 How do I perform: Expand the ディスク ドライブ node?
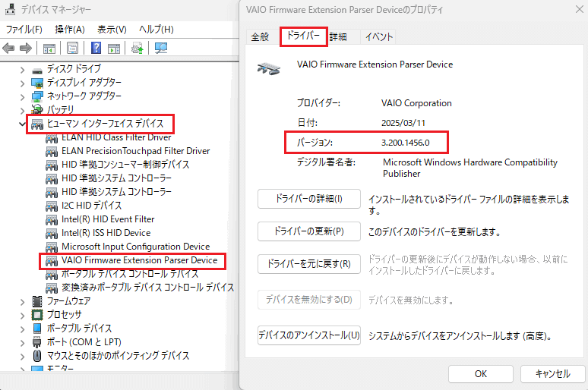click(x=22, y=70)
